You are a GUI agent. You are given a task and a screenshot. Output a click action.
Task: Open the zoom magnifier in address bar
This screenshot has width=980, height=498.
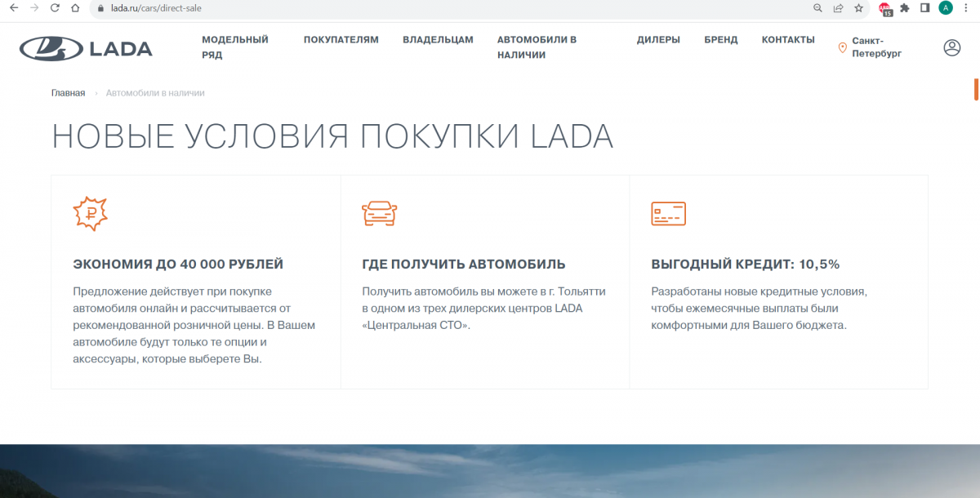pos(817,8)
